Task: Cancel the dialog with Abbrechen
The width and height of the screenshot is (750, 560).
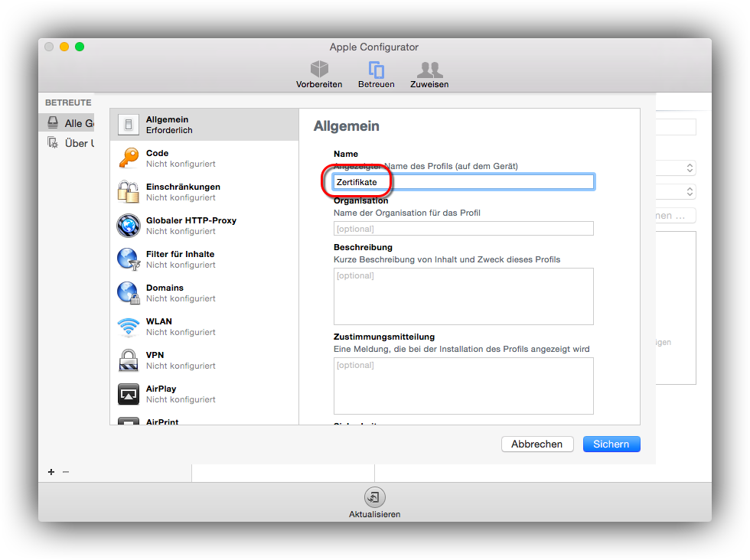Action: point(536,444)
